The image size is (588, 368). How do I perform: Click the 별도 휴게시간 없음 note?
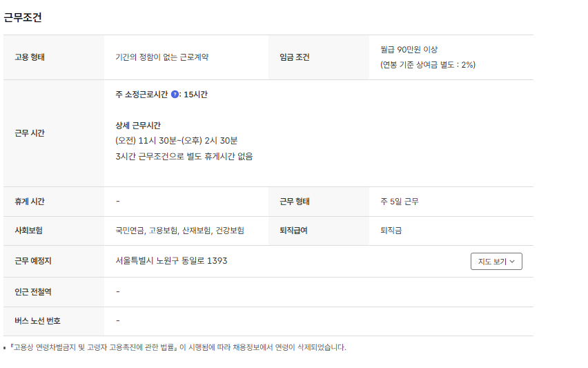pos(184,156)
